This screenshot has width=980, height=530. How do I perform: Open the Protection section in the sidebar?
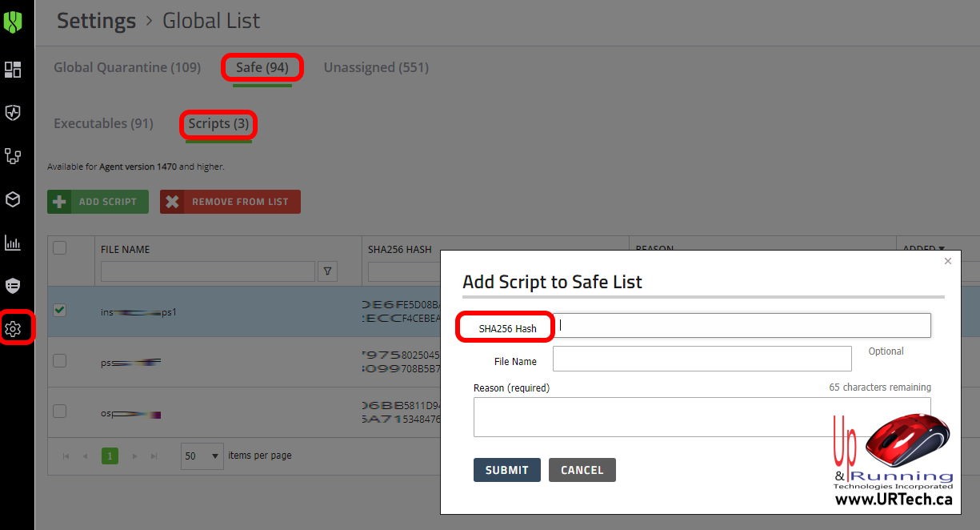click(13, 113)
